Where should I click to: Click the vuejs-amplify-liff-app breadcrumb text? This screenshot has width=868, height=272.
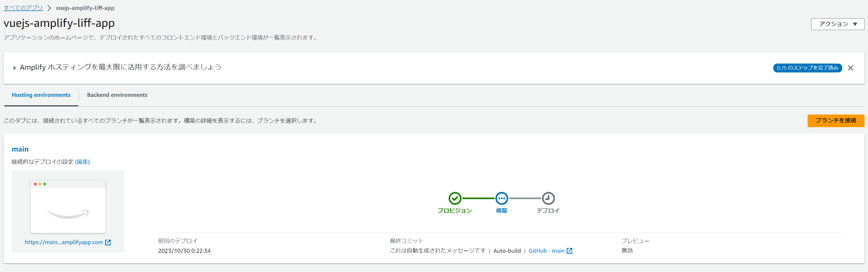[x=85, y=8]
